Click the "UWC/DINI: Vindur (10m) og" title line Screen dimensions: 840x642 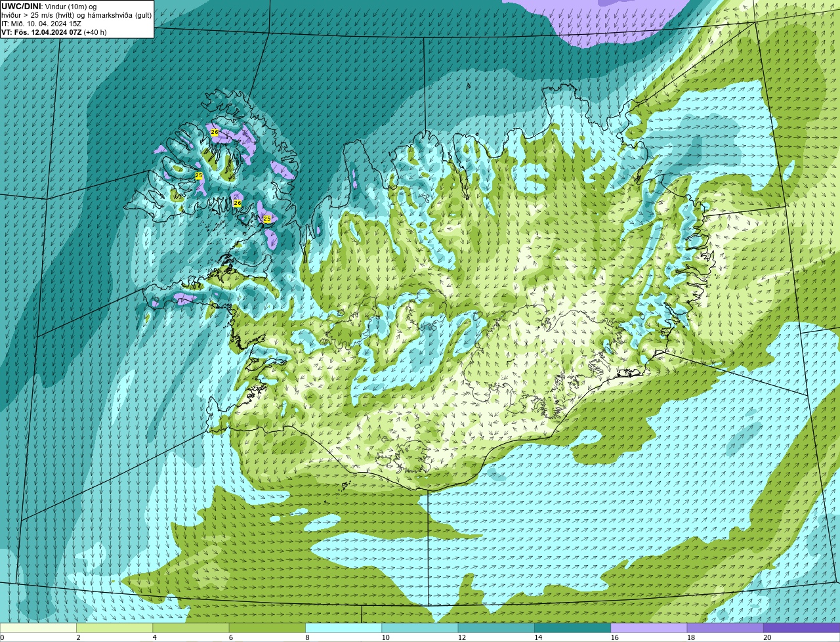[49, 7]
